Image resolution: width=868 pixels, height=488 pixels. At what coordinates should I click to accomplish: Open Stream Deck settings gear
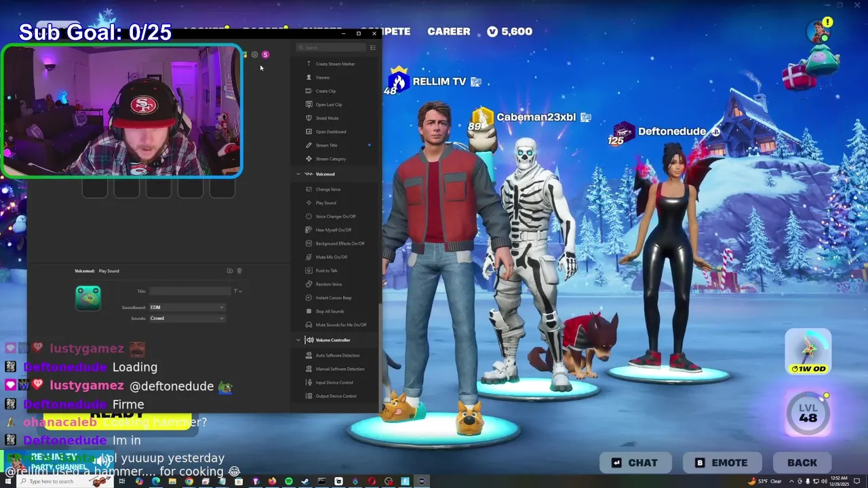click(254, 55)
